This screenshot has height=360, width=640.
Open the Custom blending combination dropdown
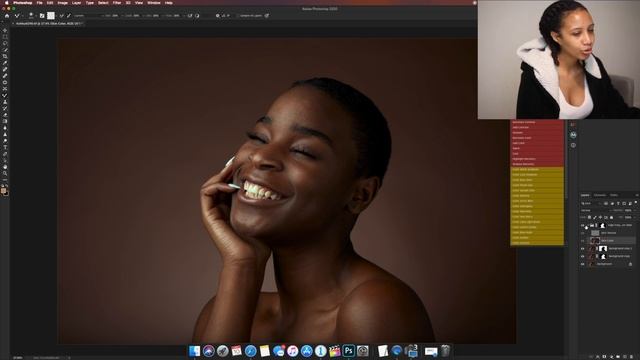(88, 16)
